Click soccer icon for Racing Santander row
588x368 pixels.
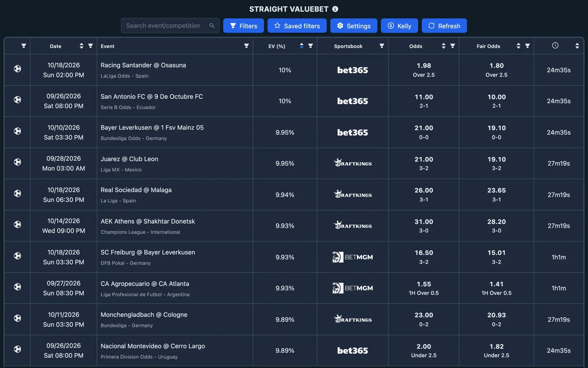tap(17, 68)
